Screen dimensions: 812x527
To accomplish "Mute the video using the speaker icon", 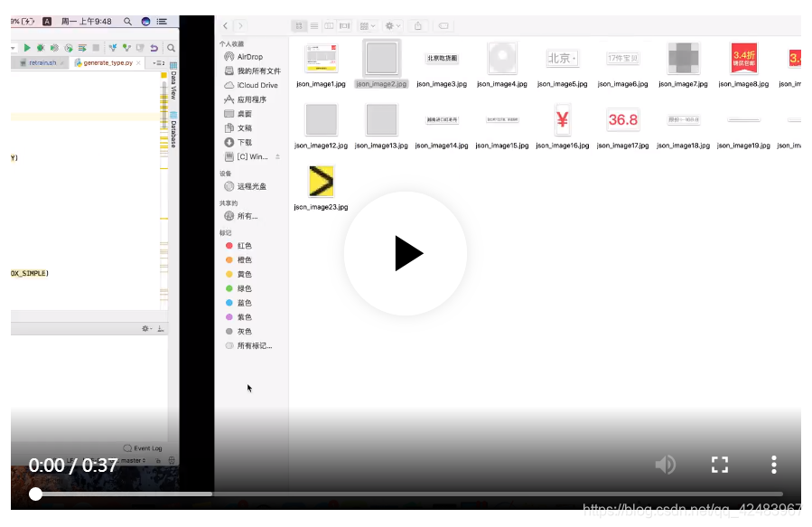I will click(666, 465).
